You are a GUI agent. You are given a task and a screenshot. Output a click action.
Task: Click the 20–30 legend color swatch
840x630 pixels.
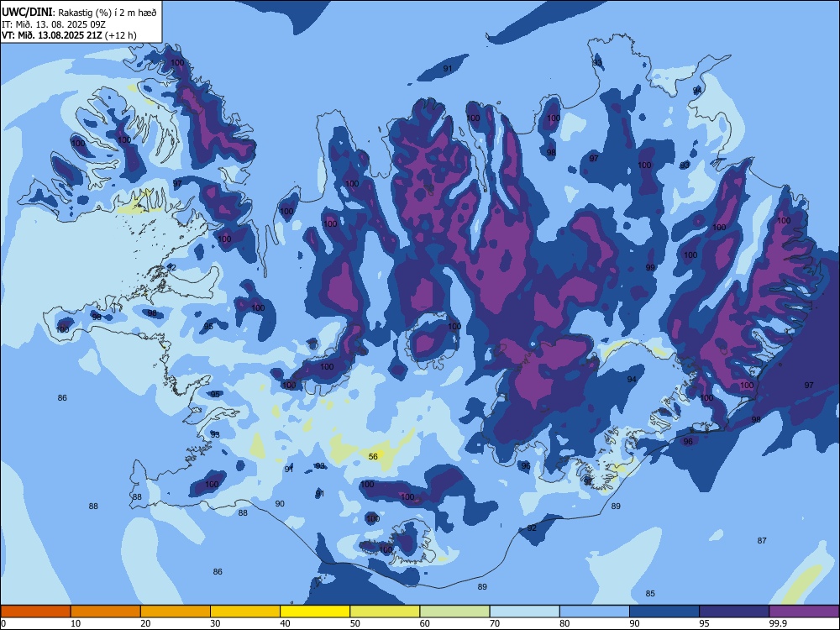[176, 612]
